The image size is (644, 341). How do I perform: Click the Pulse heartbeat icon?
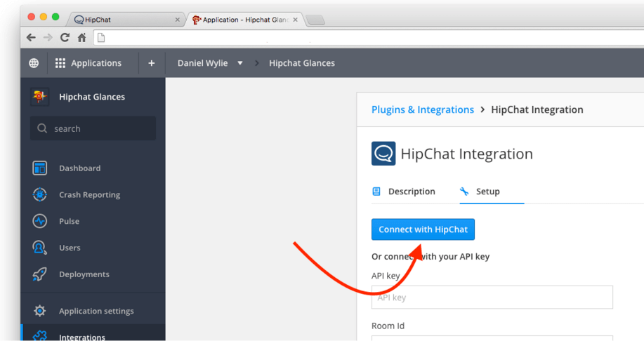[40, 221]
